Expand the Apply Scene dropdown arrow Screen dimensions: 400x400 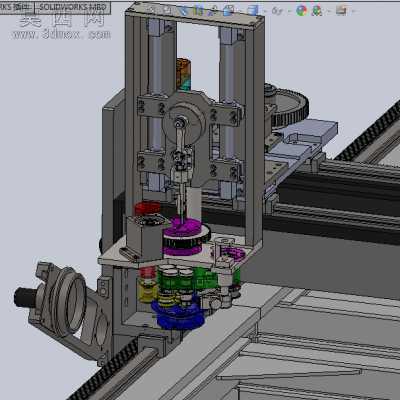pyautogui.click(x=329, y=11)
